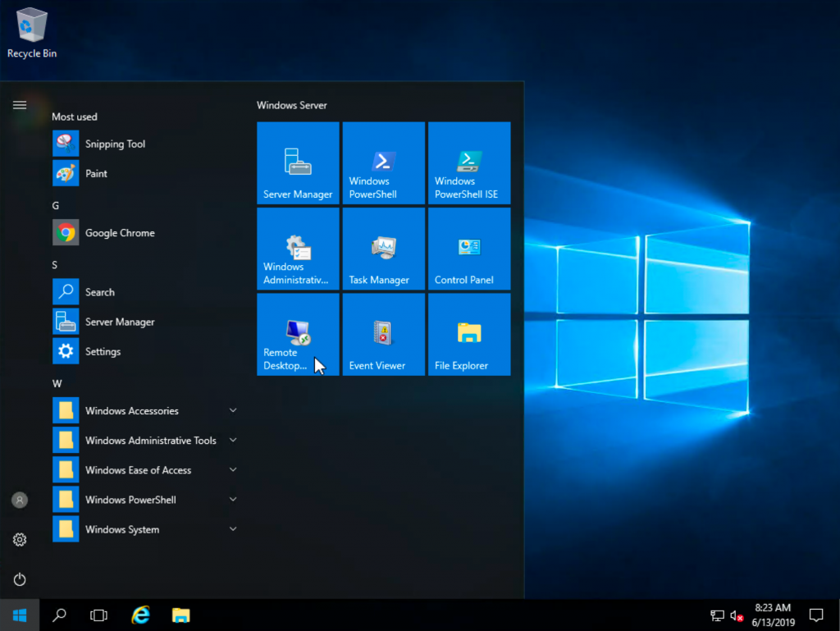Launch the Event Viewer tile

coord(384,334)
